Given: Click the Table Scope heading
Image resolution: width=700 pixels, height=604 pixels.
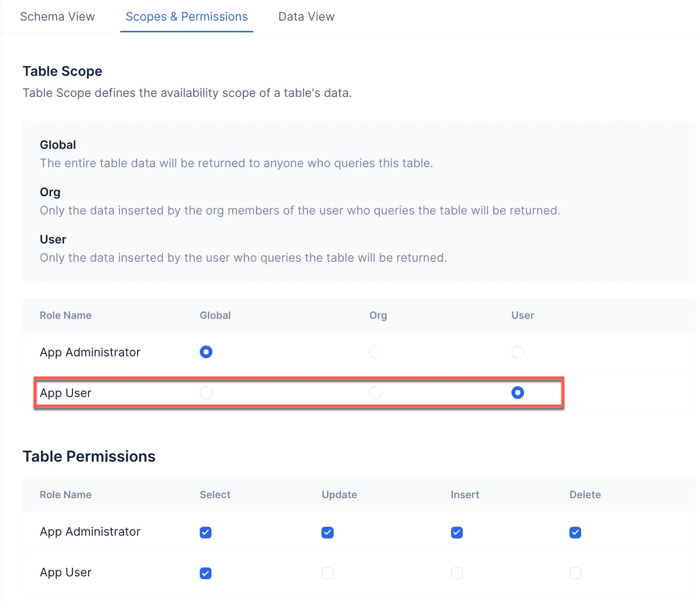Looking at the screenshot, I should [x=62, y=71].
